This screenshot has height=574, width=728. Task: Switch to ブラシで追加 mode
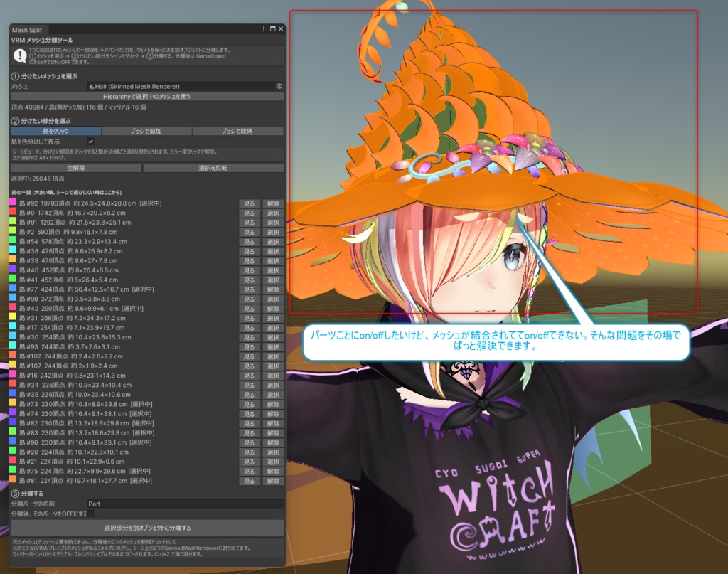coord(146,131)
